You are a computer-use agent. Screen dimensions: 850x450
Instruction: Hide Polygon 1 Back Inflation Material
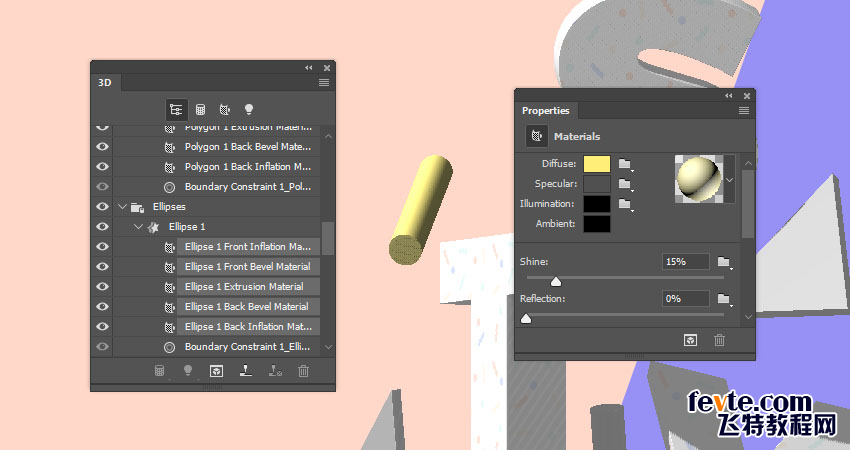pos(102,167)
